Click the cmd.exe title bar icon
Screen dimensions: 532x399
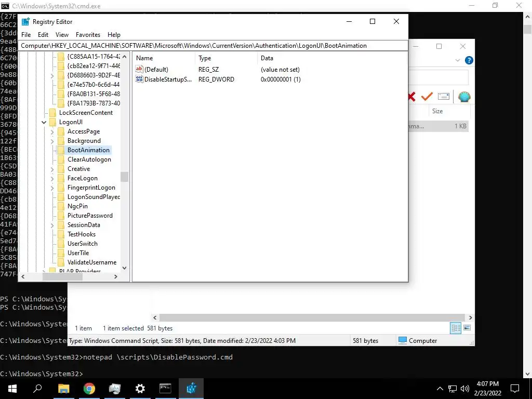pos(5,6)
